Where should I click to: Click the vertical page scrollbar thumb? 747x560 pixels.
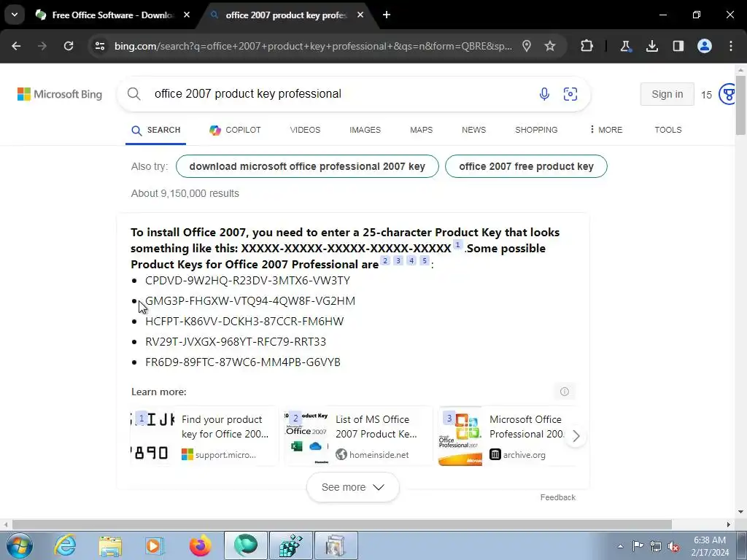tap(740, 104)
